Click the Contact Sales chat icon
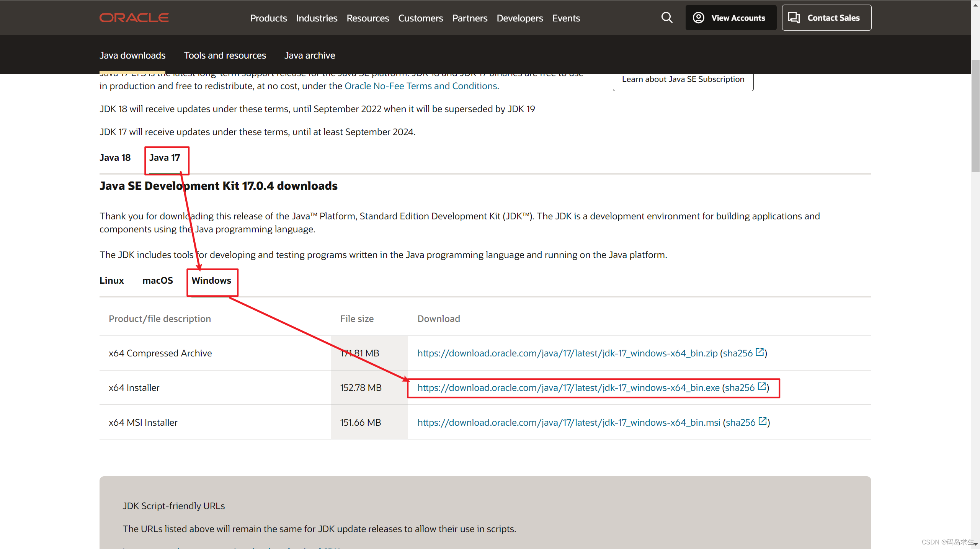 (x=794, y=18)
